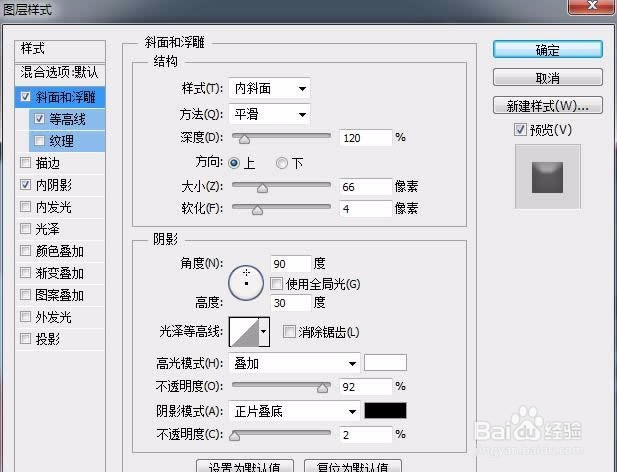617x472 pixels.
Task: Toggle the 内阴影 checkbox
Action: (x=25, y=184)
